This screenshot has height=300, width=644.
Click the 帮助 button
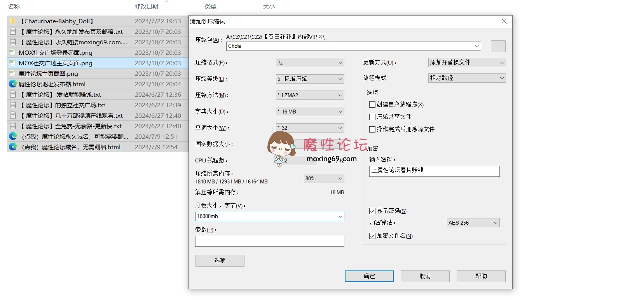[x=481, y=276]
